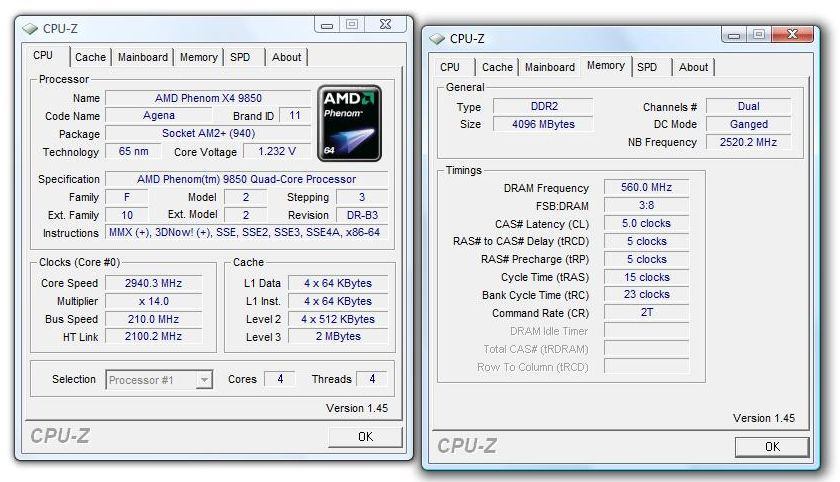Screen dimensions: 840x482
Task: Click the code name value 'Agena'
Action: [x=159, y=116]
